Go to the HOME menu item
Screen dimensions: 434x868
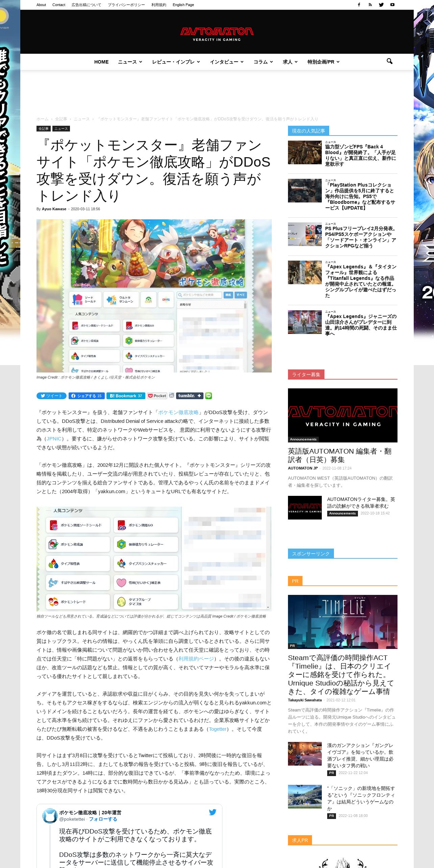click(x=101, y=62)
